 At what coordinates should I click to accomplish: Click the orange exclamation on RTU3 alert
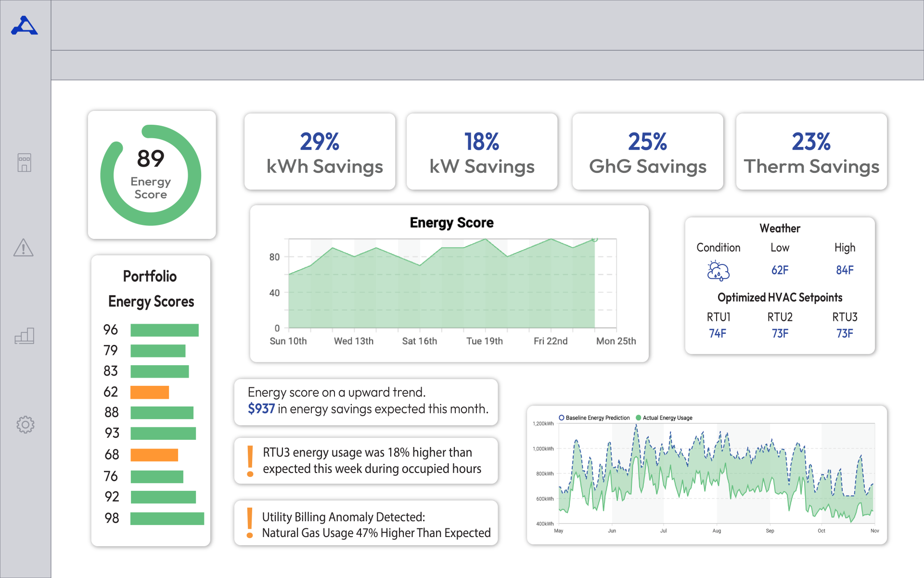(250, 461)
